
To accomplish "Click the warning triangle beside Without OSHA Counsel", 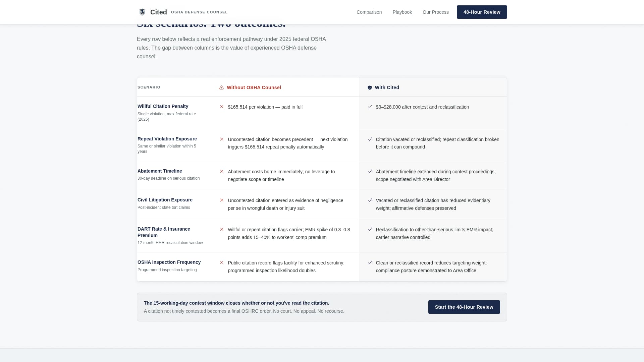I will [x=222, y=87].
